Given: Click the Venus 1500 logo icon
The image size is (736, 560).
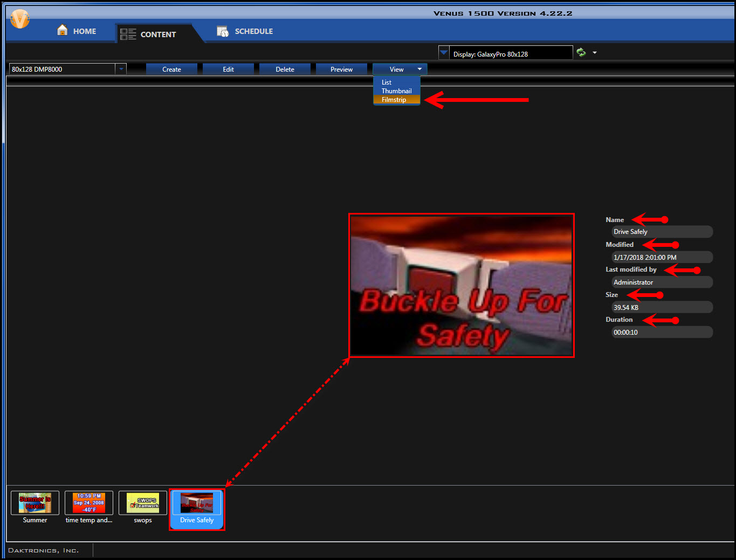Looking at the screenshot, I should pyautogui.click(x=19, y=18).
